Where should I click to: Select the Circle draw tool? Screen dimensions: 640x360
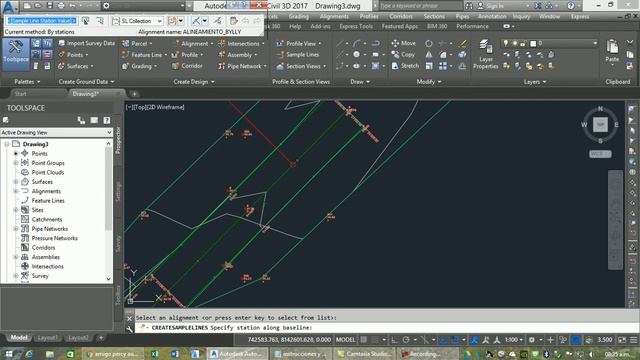(x=356, y=54)
